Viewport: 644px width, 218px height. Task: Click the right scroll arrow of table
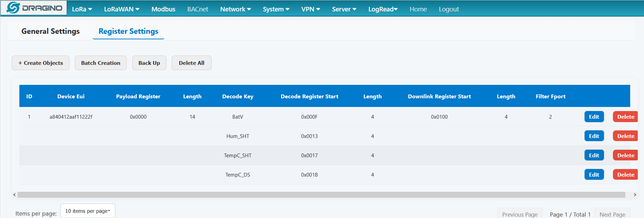[x=635, y=195]
